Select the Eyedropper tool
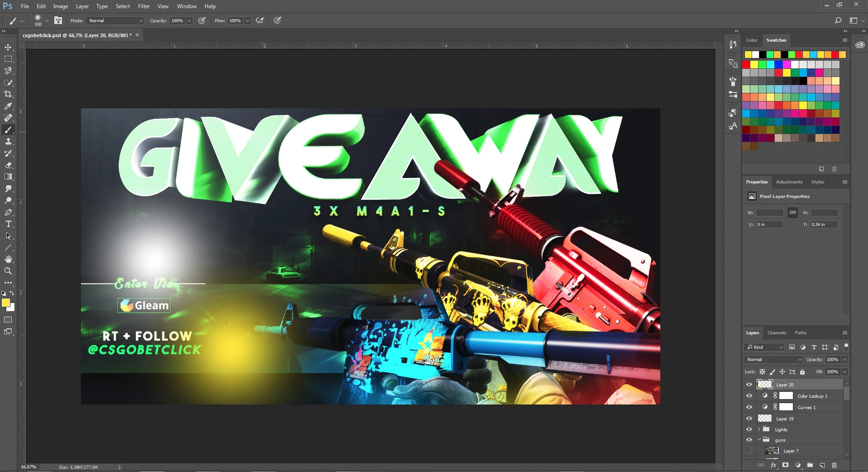Viewport: 868px width, 472px height. [8, 106]
